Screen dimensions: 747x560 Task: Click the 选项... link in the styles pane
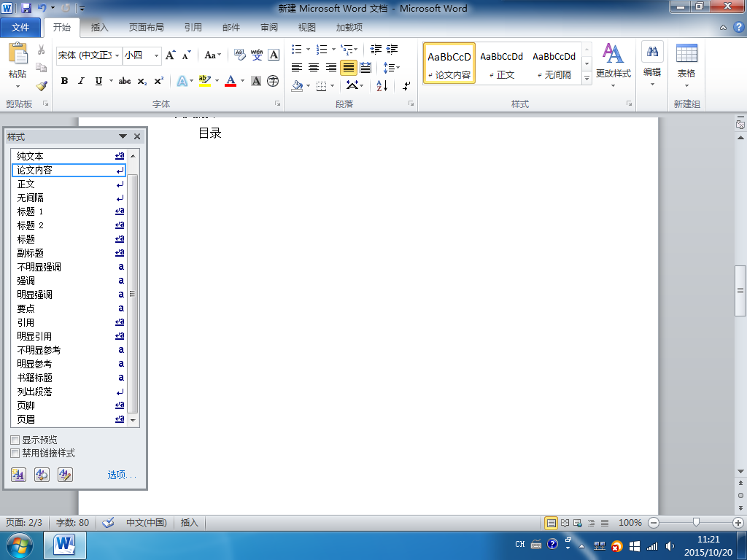[x=122, y=475]
